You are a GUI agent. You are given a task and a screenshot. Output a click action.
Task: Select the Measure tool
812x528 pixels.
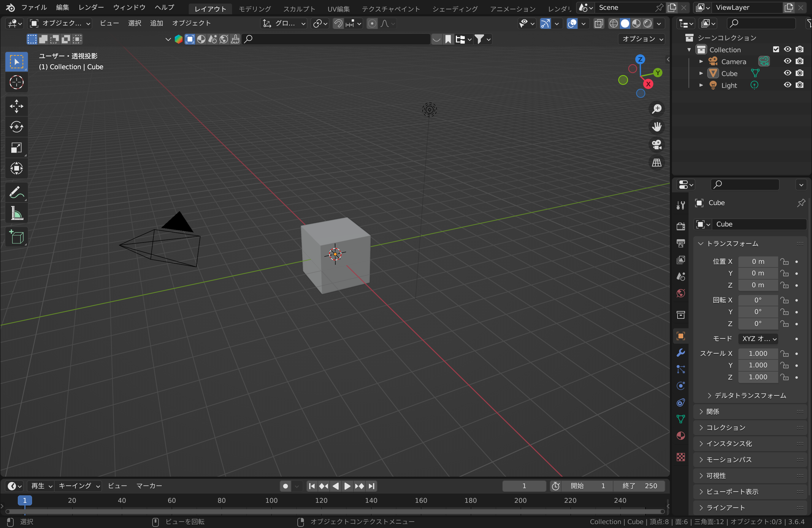click(x=16, y=213)
